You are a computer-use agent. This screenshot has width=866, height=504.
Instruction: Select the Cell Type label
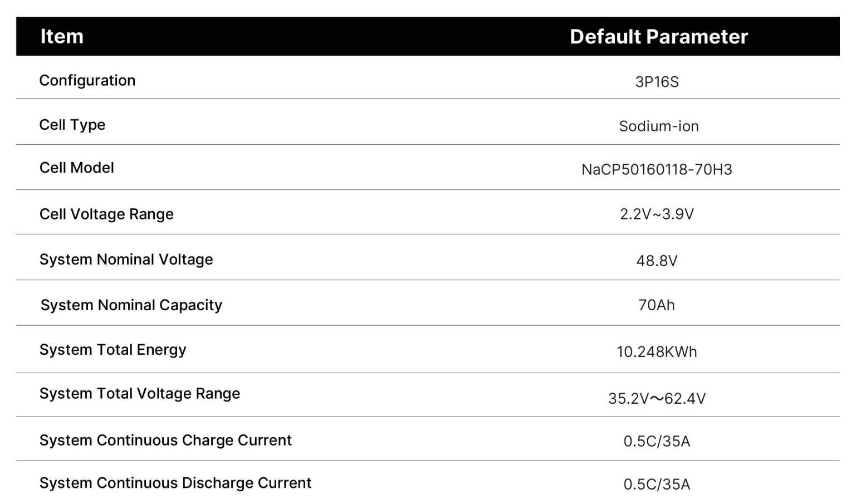coord(72,125)
